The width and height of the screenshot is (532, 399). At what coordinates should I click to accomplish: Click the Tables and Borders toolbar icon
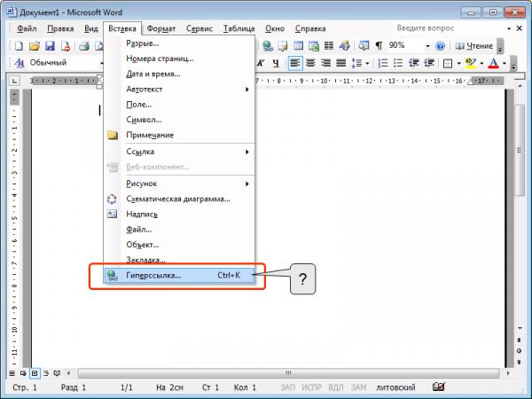click(283, 46)
